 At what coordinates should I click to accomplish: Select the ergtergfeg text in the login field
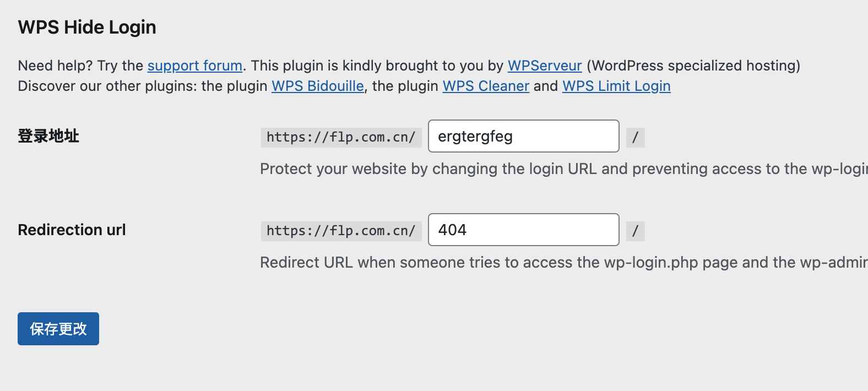coord(475,136)
